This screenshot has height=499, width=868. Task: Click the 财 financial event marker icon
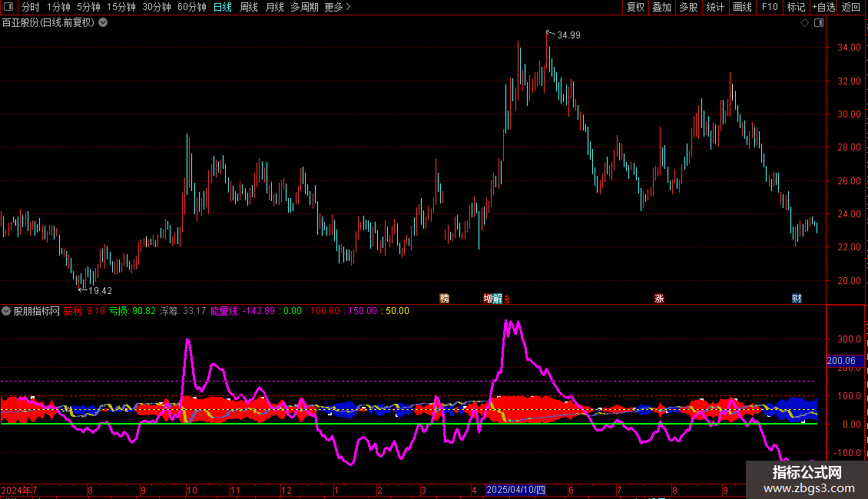click(x=797, y=299)
